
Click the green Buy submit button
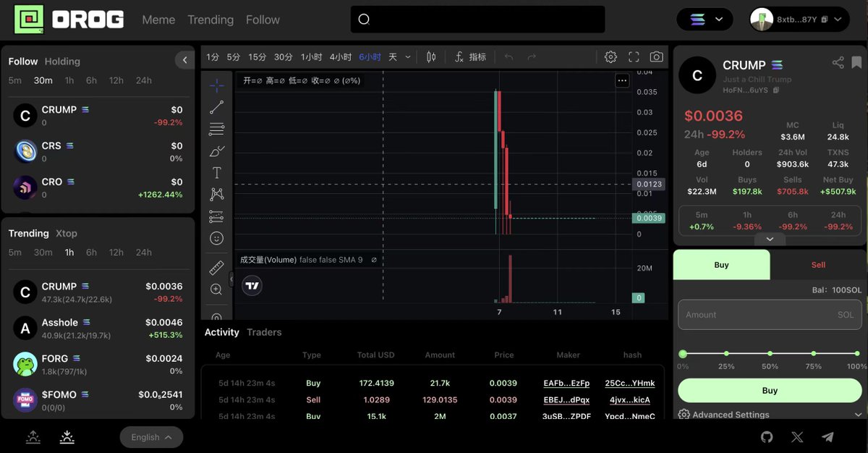(x=770, y=391)
